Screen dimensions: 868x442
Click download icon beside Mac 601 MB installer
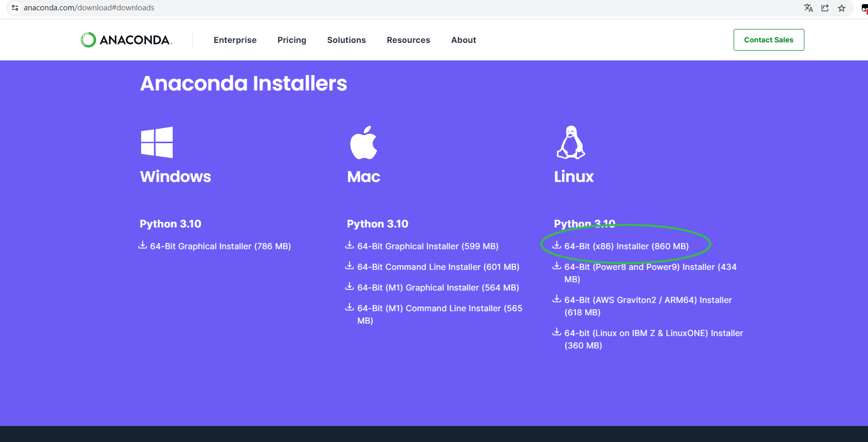point(349,266)
